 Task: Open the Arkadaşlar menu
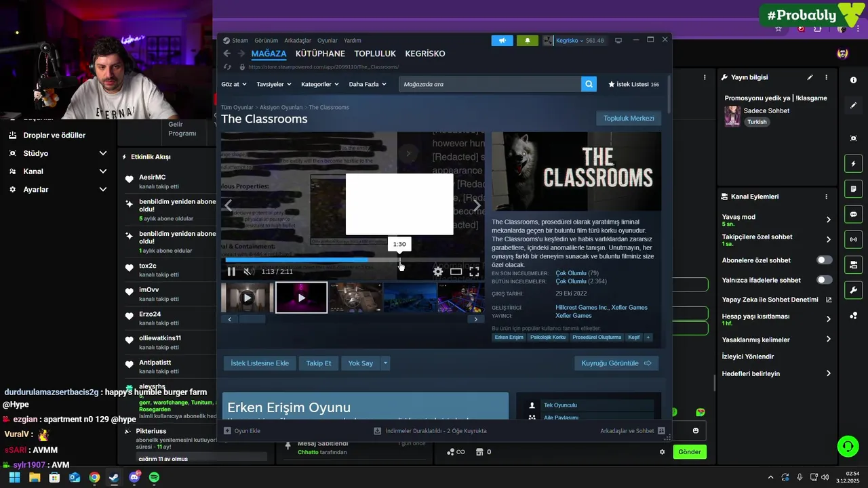(x=298, y=41)
